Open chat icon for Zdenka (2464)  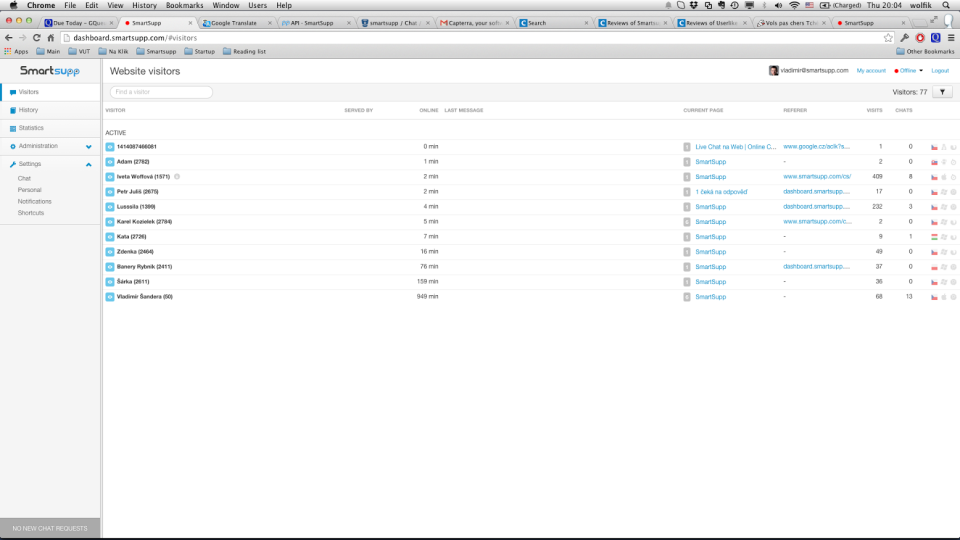tap(110, 252)
